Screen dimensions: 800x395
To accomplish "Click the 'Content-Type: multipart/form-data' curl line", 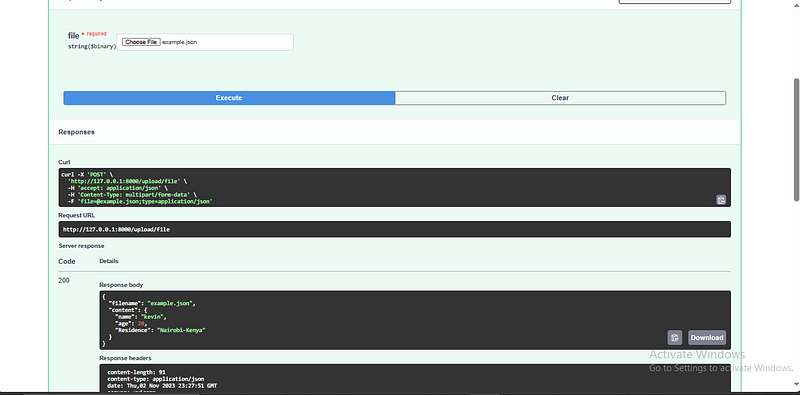I will click(132, 194).
